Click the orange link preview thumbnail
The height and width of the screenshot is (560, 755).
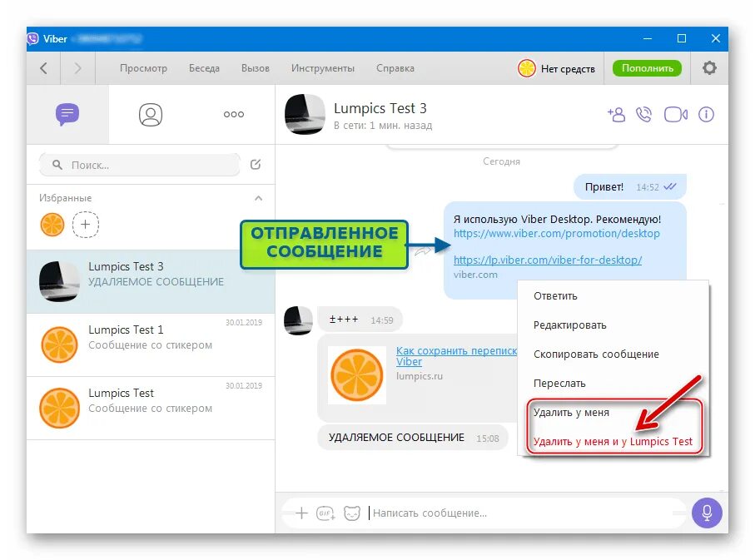tap(357, 375)
